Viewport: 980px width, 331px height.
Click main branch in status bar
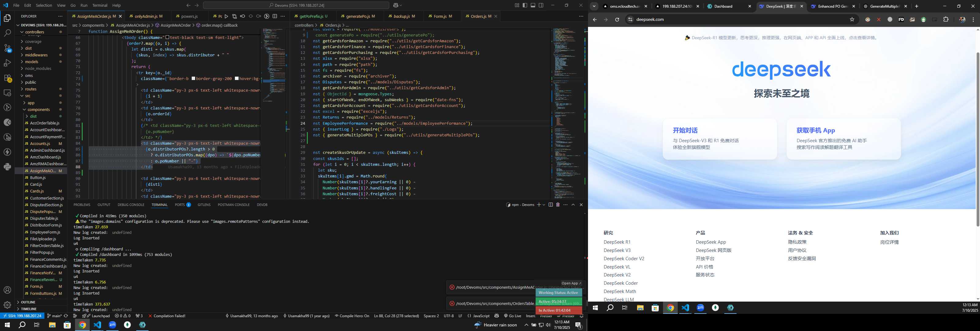tap(54, 316)
